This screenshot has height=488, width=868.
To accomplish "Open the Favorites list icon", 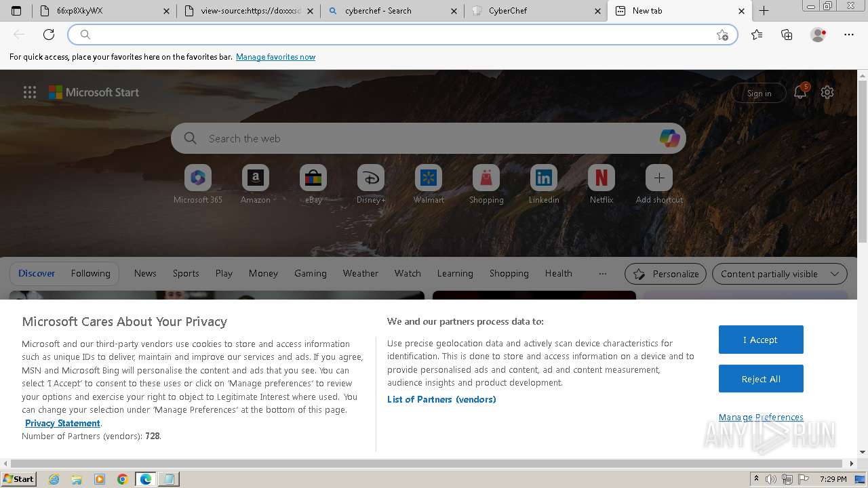I will pos(757,35).
